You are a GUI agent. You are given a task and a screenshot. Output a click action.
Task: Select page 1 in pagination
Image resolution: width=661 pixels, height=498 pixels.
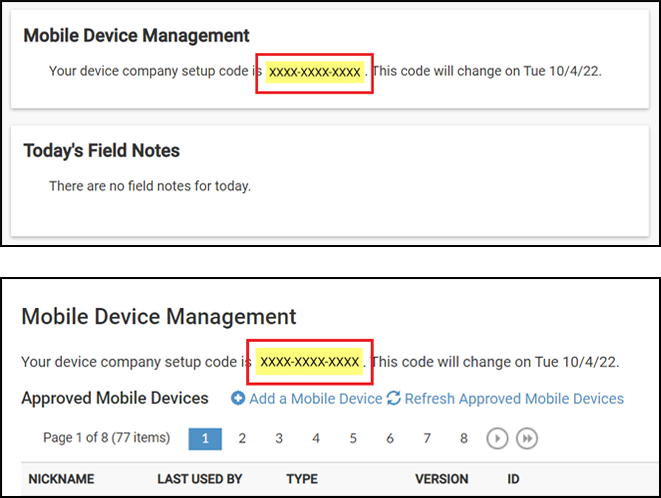point(205,439)
